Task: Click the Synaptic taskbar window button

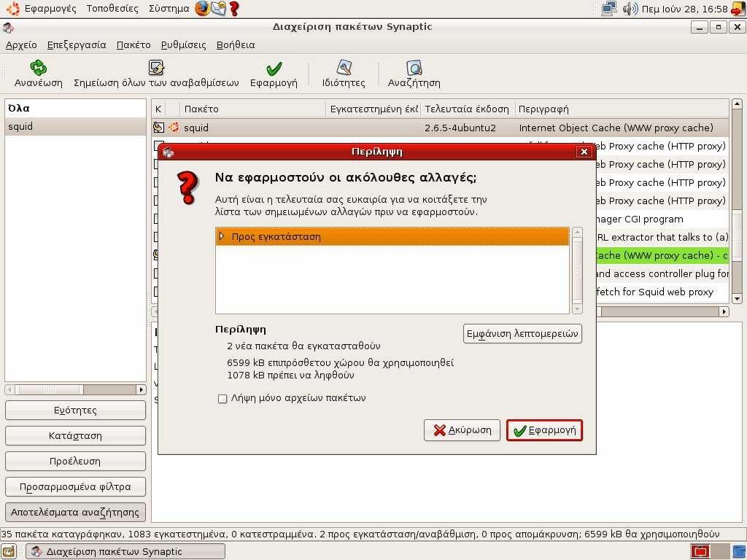Action: click(x=125, y=551)
